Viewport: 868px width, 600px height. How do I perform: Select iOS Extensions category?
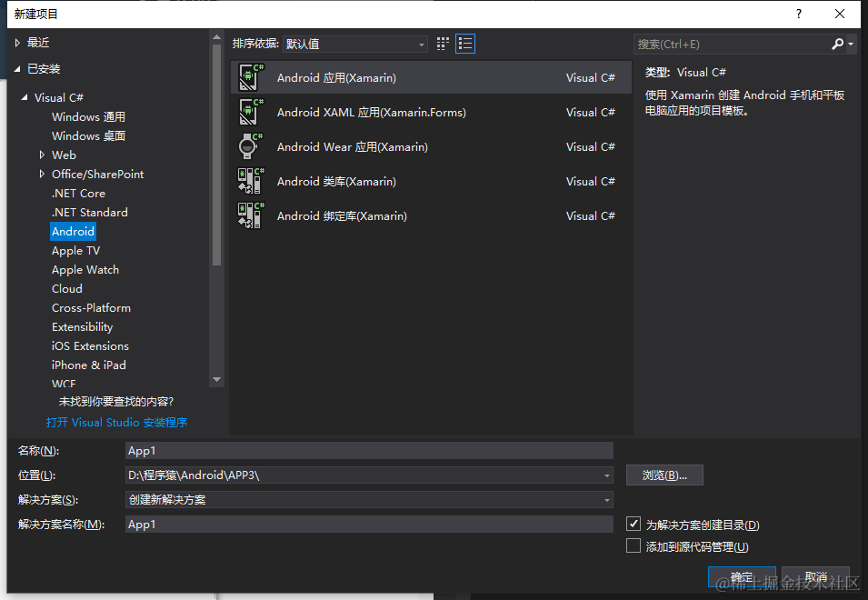[x=90, y=346]
